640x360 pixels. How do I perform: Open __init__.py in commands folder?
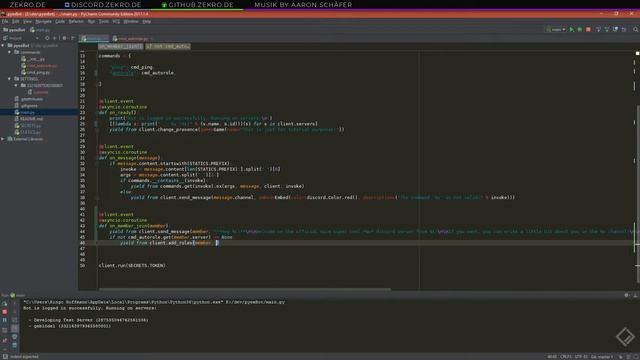(x=33, y=59)
